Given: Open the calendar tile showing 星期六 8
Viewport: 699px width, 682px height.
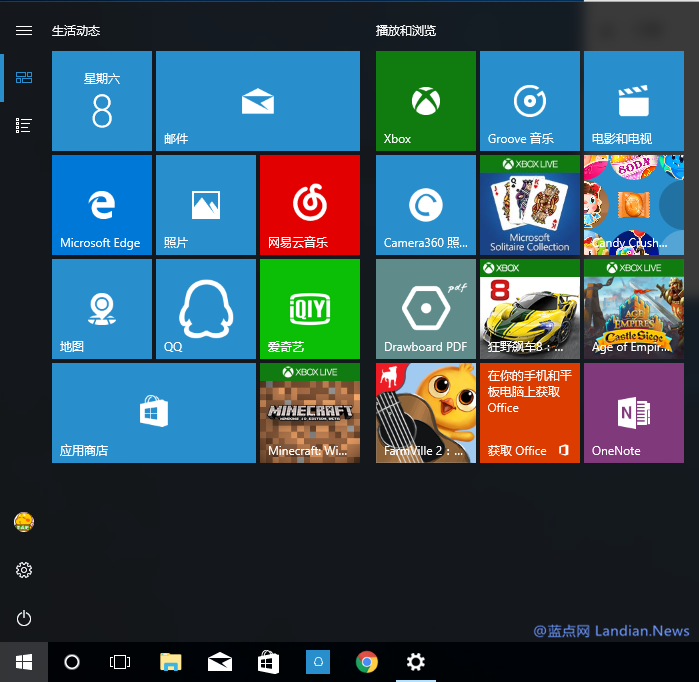Looking at the screenshot, I should pyautogui.click(x=102, y=101).
